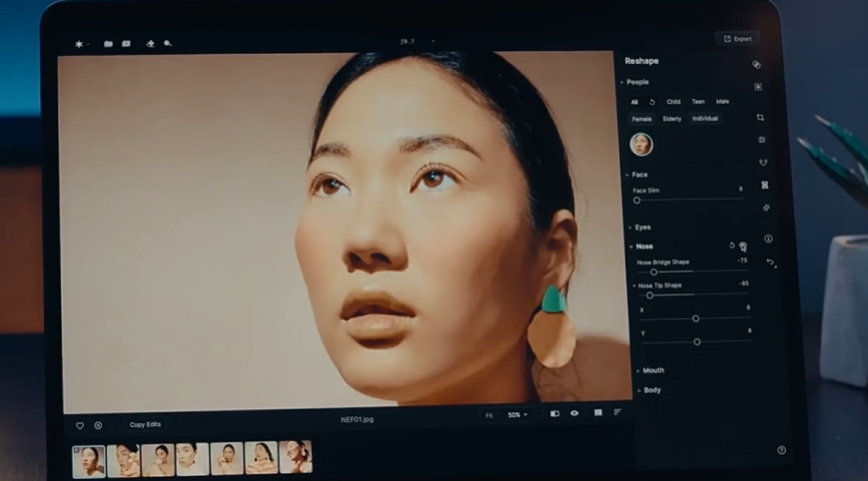Click the Nose section reset icon
The width and height of the screenshot is (868, 481).
pyautogui.click(x=731, y=245)
